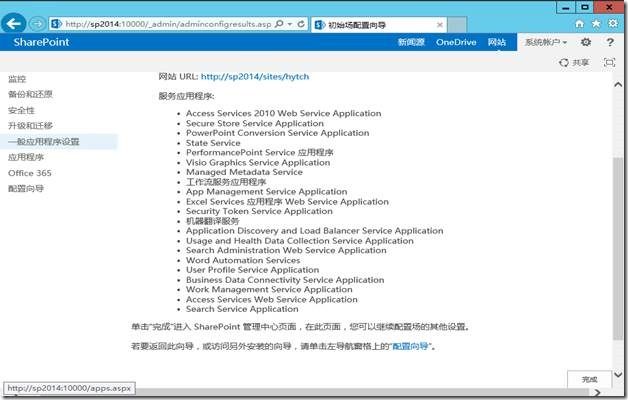
Task: Click Excel Services 应用程序 Web Service Application
Action: 287,202
